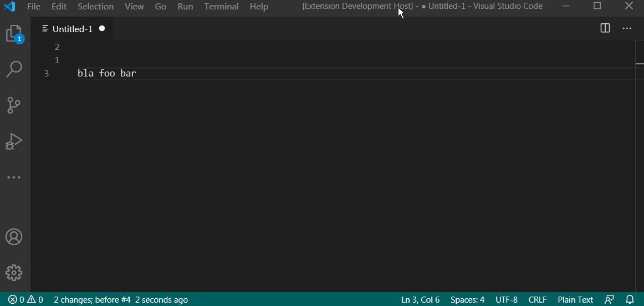Click '2 seconds ago' status entry
Viewport: 644px width, 306px height.
click(161, 300)
